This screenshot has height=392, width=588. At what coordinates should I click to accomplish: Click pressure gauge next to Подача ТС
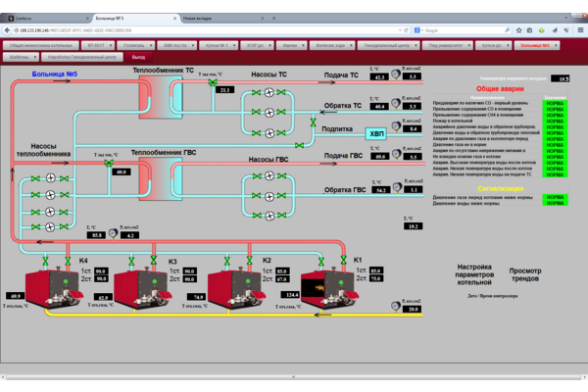[x=395, y=72]
